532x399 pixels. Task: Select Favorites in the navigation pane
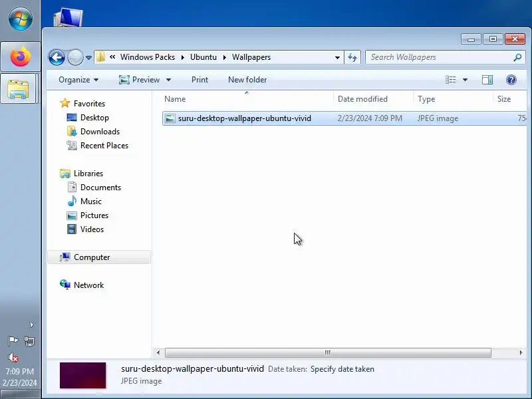click(x=89, y=104)
